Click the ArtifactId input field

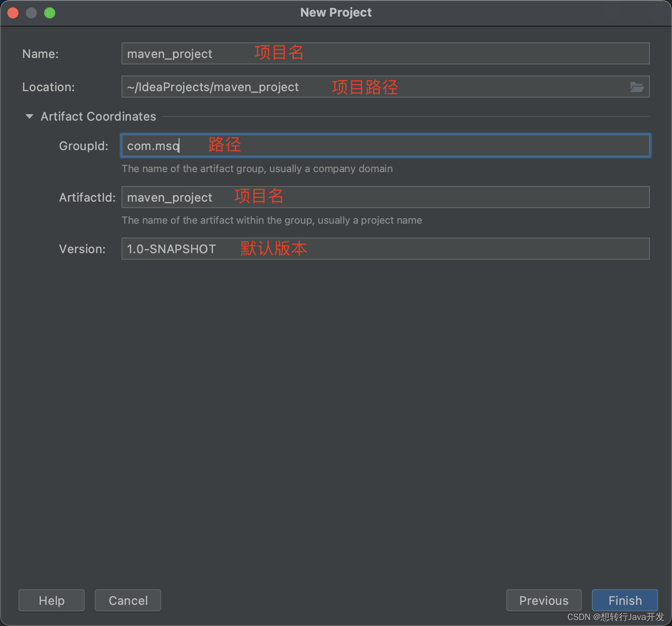pos(385,197)
